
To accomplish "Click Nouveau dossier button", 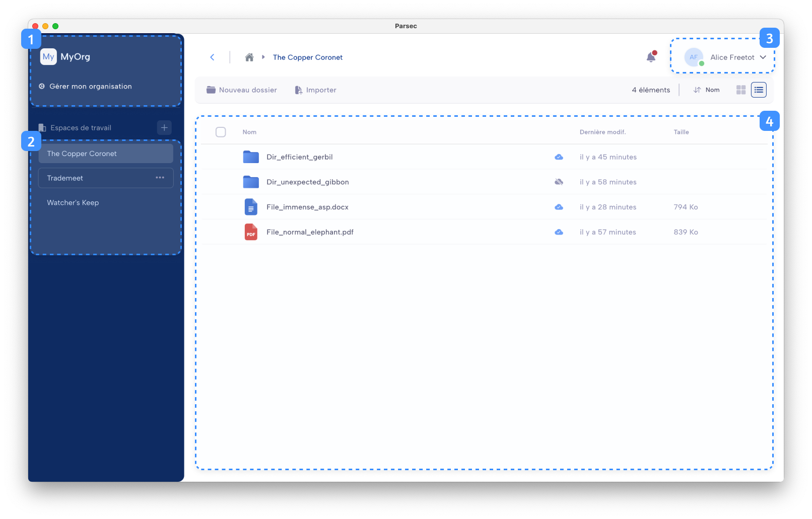I will (242, 90).
